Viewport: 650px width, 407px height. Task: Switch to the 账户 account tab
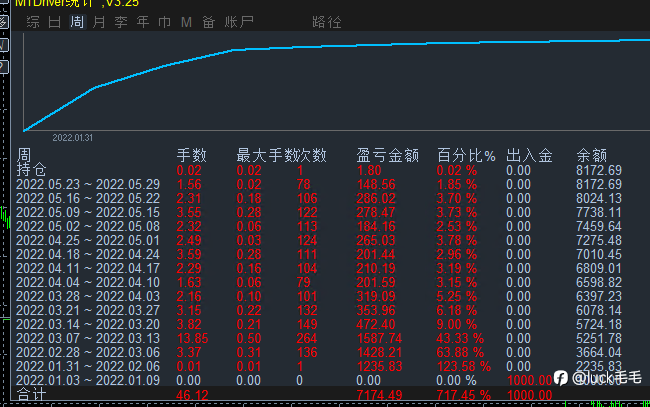click(239, 22)
